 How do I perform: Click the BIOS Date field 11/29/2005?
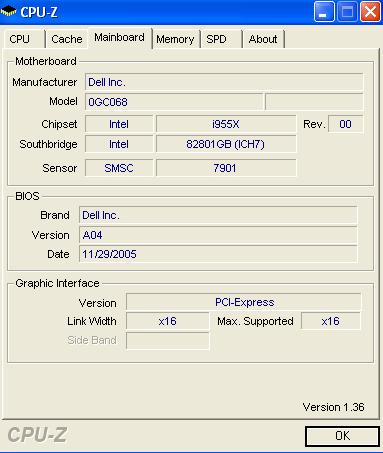218,254
